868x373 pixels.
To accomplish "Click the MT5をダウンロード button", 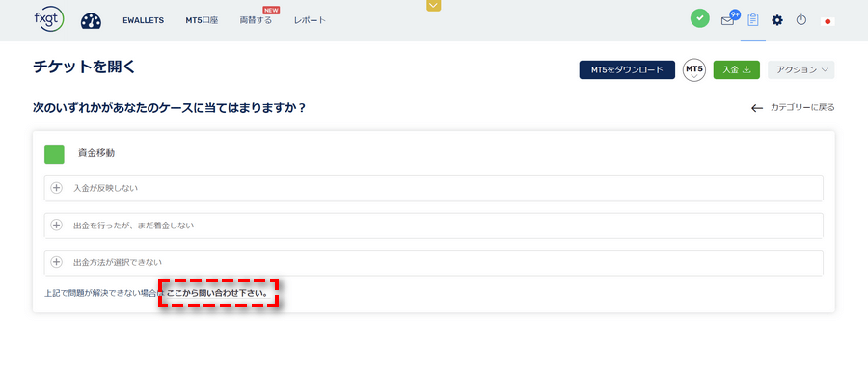I will (627, 69).
